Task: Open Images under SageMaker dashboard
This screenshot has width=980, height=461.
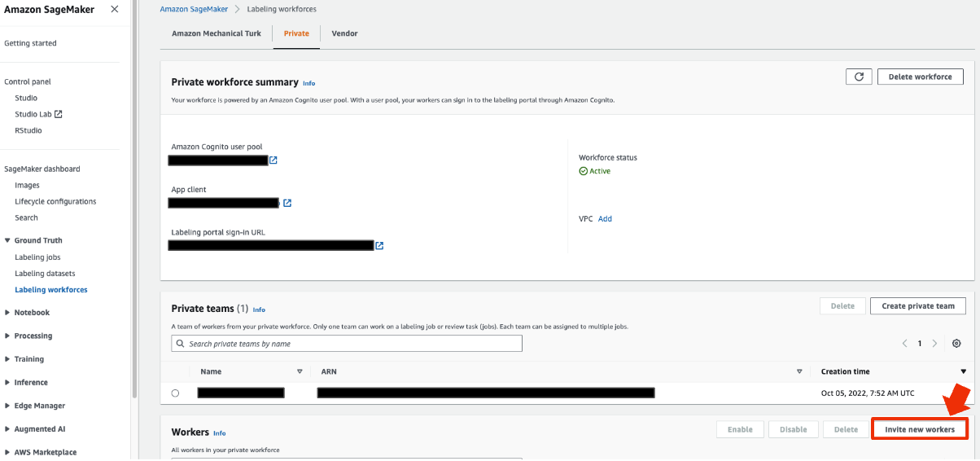Action: point(27,185)
